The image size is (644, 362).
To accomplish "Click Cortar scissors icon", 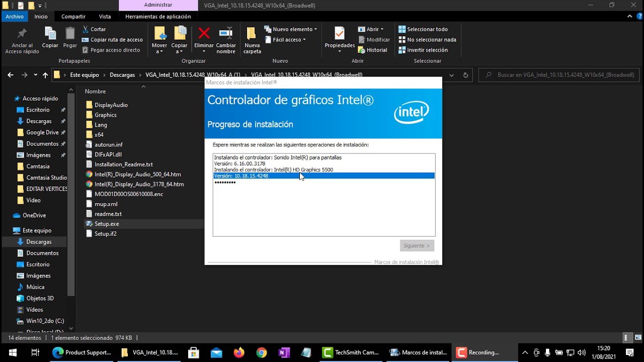I will pyautogui.click(x=86, y=29).
